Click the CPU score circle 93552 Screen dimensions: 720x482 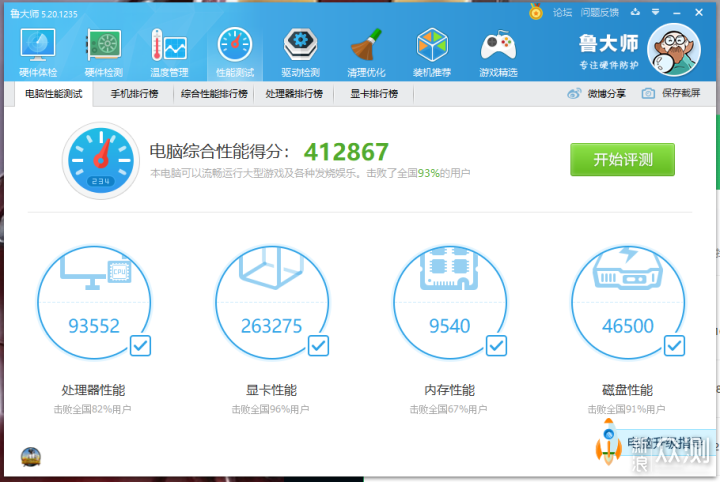94,303
